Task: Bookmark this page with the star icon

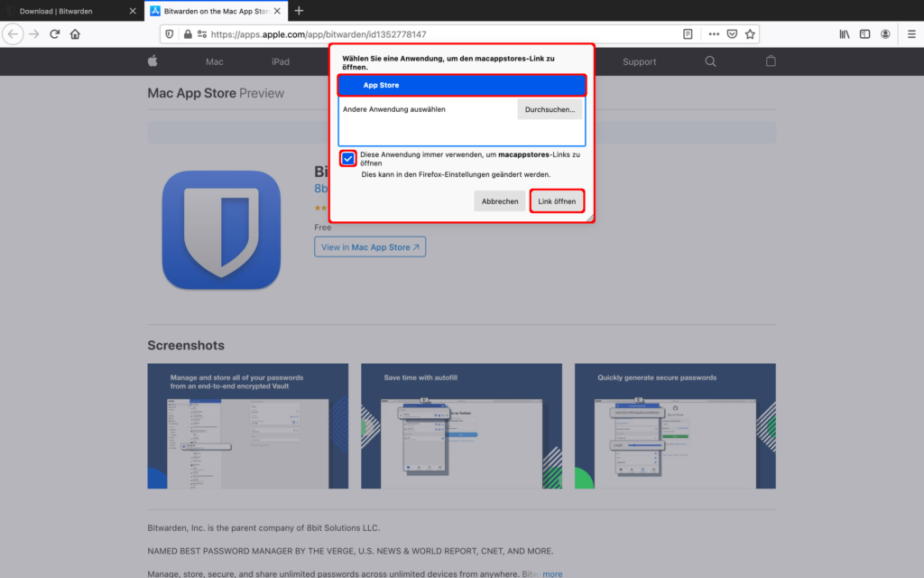Action: point(750,34)
